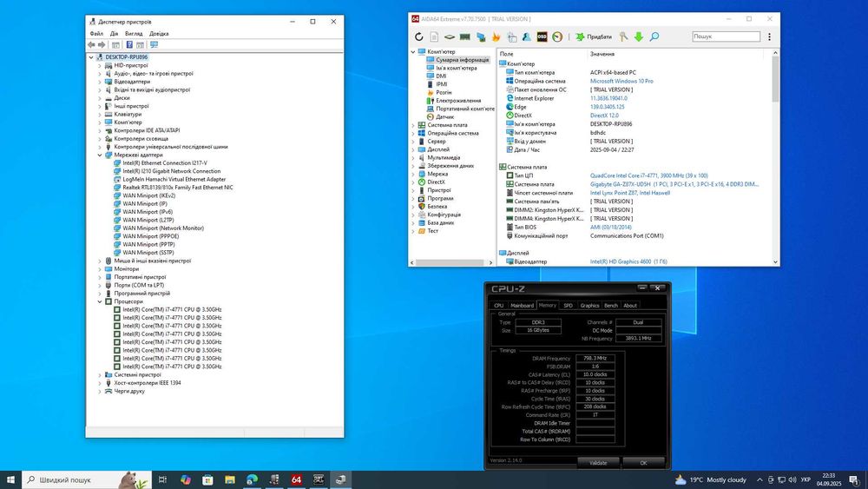Open the Windows Start menu

10,479
